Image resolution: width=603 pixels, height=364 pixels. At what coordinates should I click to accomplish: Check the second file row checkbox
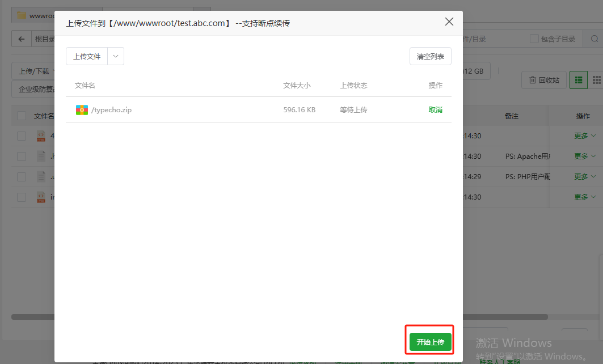(x=22, y=156)
